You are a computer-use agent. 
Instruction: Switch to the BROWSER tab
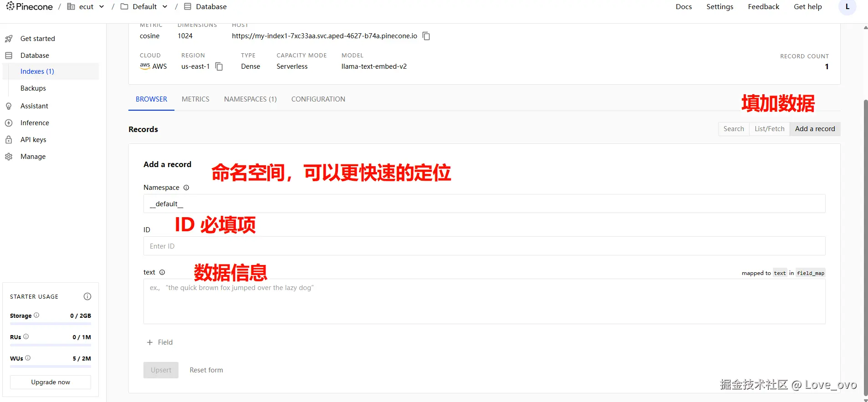[151, 99]
